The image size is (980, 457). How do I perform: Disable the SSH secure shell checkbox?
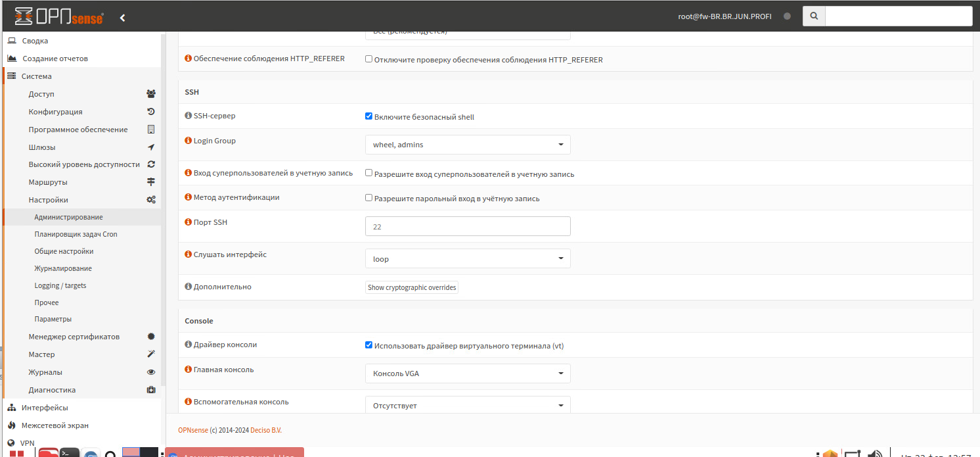pyautogui.click(x=368, y=116)
